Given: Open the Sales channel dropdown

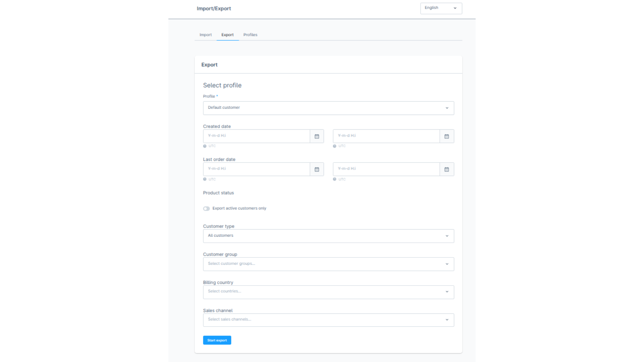Looking at the screenshot, I should 328,320.
